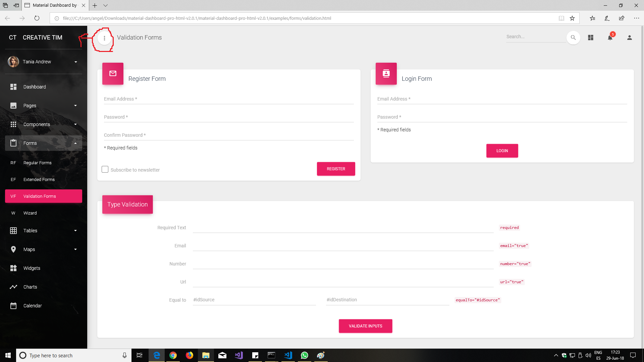Open Chrome from the Windows taskbar

(173, 355)
